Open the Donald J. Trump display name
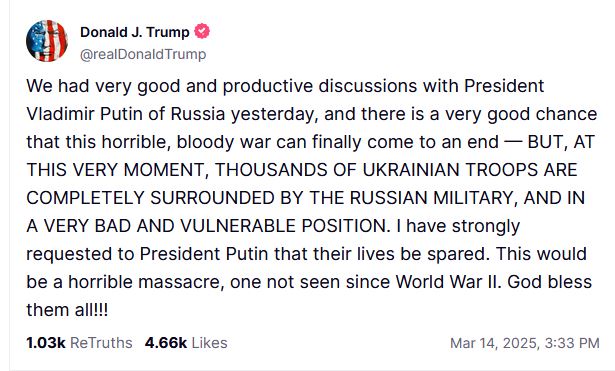Screen dimensions: 615x371 135,32
